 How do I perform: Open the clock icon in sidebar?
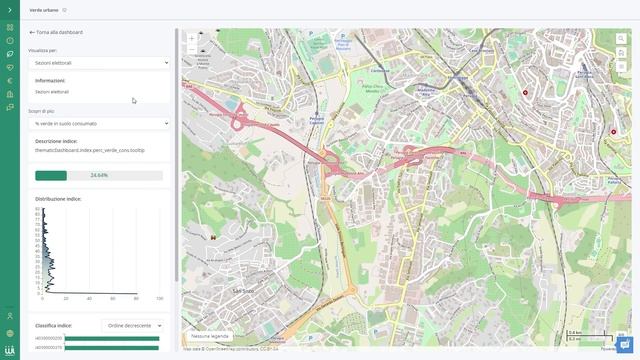point(10,41)
